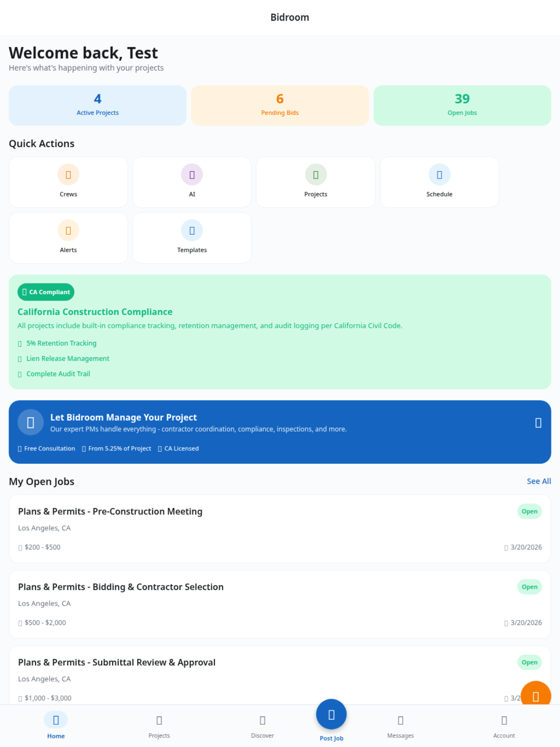Screen dimensions: 560x747
Task: Click the $500 - $2,000 budget text
Action: pos(45,622)
